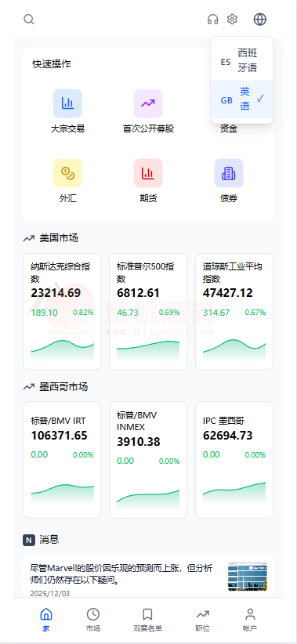Click the 189.10 change amount
This screenshot has width=297, height=644.
click(45, 313)
